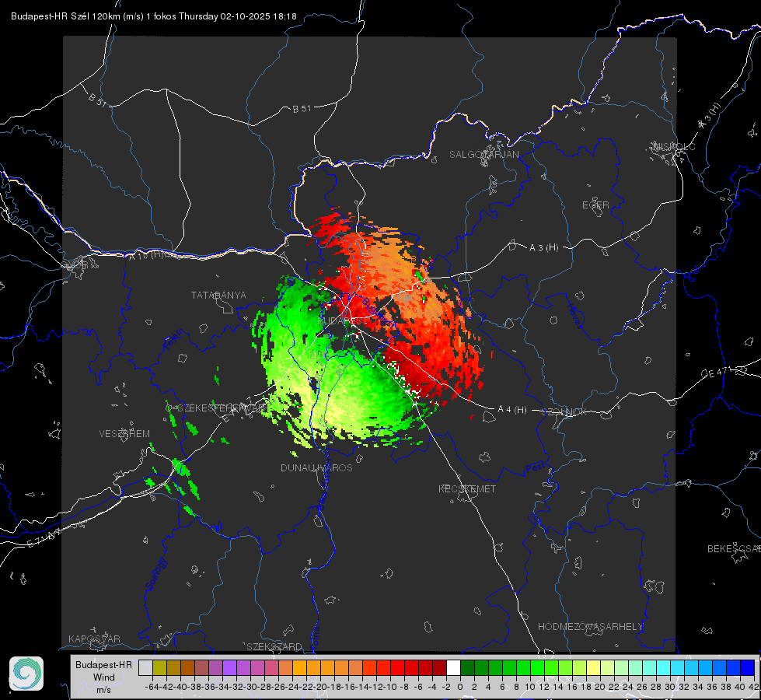
Task: Choose the dark blue 42 m/s swatch
Action: click(748, 667)
